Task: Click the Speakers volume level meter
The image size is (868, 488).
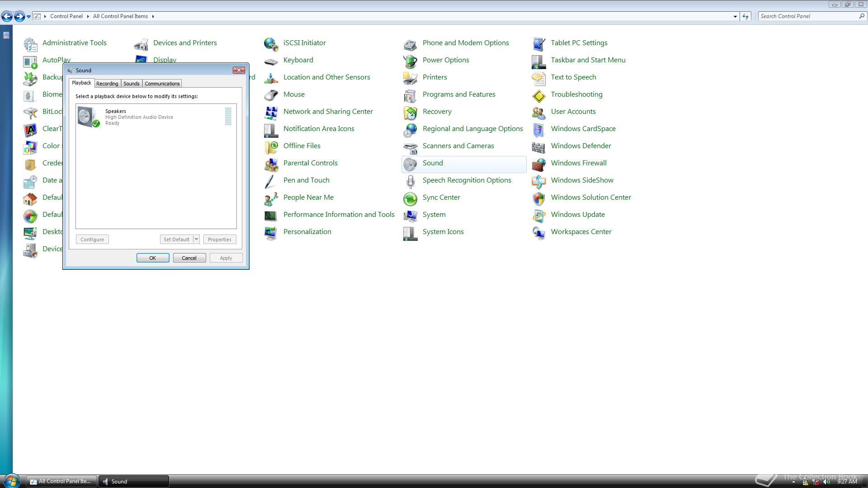Action: coord(228,117)
